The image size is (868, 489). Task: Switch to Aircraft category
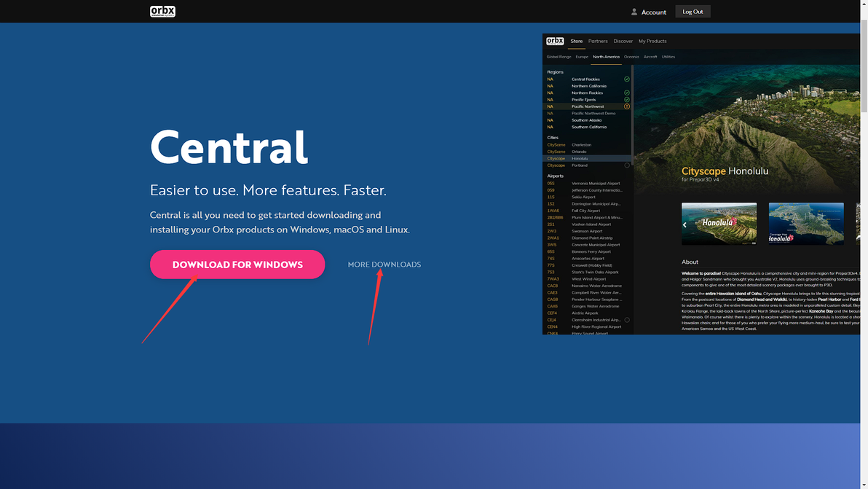pyautogui.click(x=650, y=57)
